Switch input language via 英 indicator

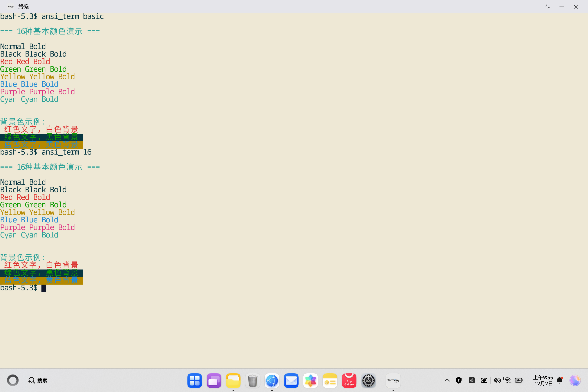click(x=472, y=380)
